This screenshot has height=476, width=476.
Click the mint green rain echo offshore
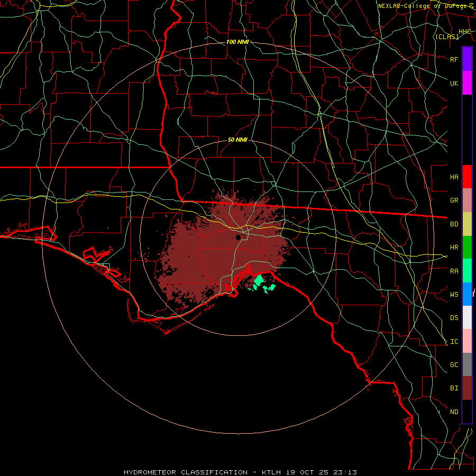coord(259,281)
